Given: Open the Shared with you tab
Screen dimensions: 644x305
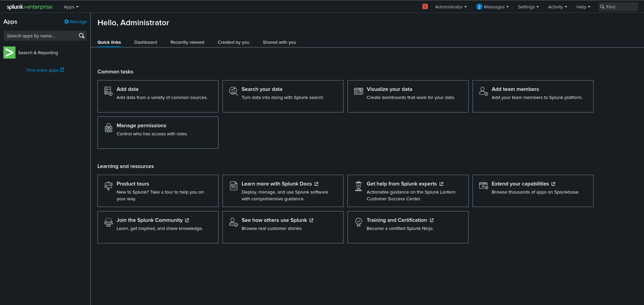Looking at the screenshot, I should coord(279,42).
